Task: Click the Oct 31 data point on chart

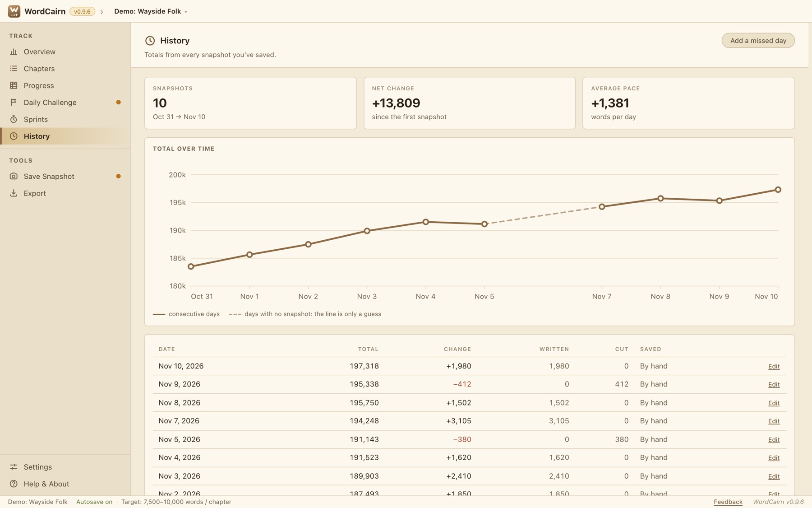Action: click(191, 266)
